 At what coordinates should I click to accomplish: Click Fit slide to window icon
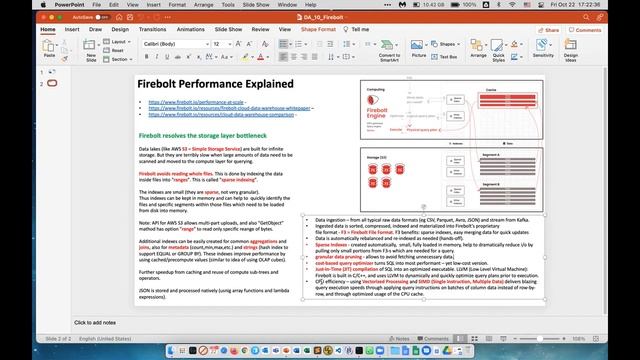point(596,339)
